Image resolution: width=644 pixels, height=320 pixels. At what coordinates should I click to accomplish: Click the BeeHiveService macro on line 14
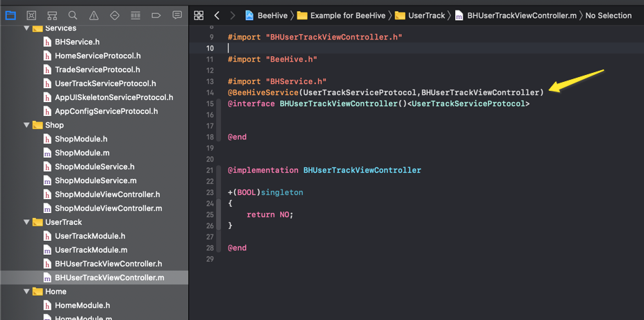click(263, 93)
